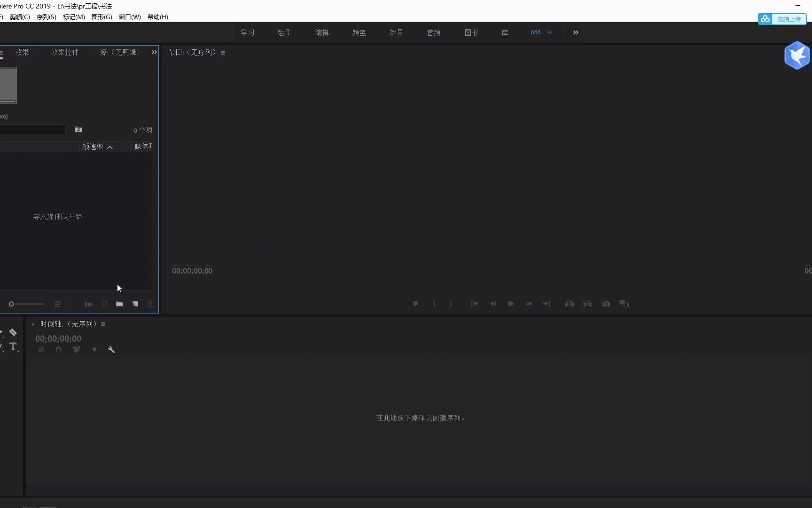Switch to the 学习 workspace
Screen dimensions: 812x508
pyautogui.click(x=248, y=32)
